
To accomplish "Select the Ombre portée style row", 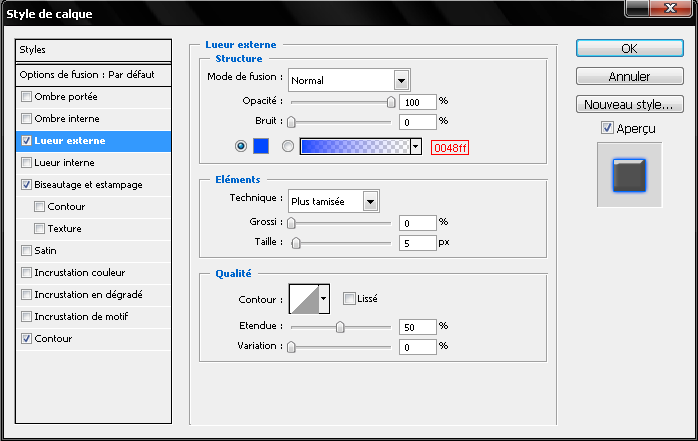I will tap(93, 97).
